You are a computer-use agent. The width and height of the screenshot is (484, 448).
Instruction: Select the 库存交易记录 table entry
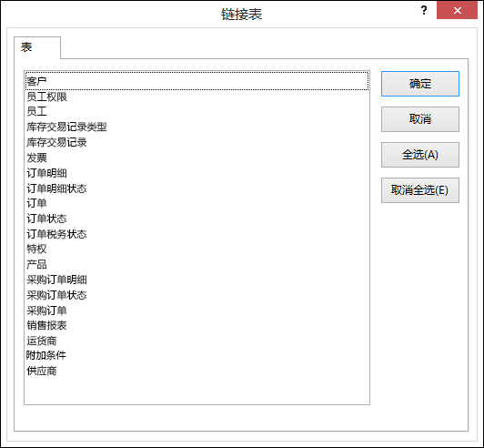click(x=197, y=142)
